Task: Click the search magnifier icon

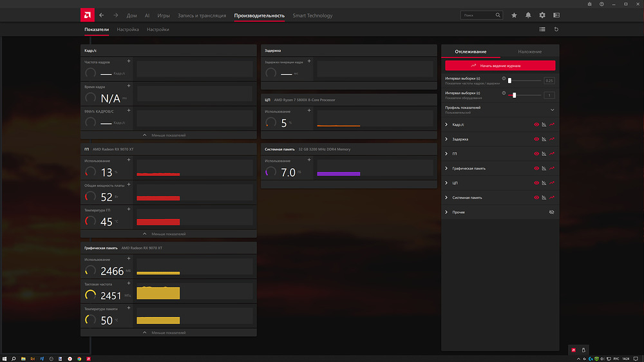Action: [x=498, y=15]
